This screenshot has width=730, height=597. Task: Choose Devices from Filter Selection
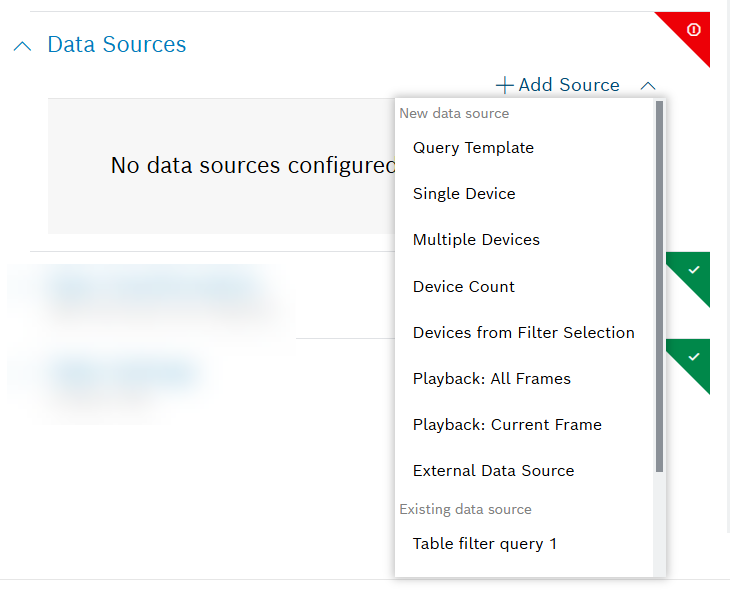click(x=523, y=332)
